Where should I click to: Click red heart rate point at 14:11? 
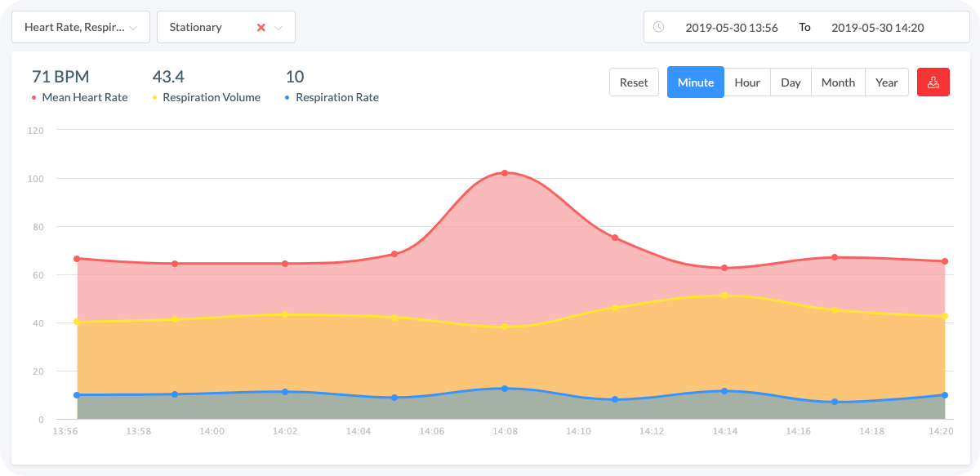coord(615,238)
